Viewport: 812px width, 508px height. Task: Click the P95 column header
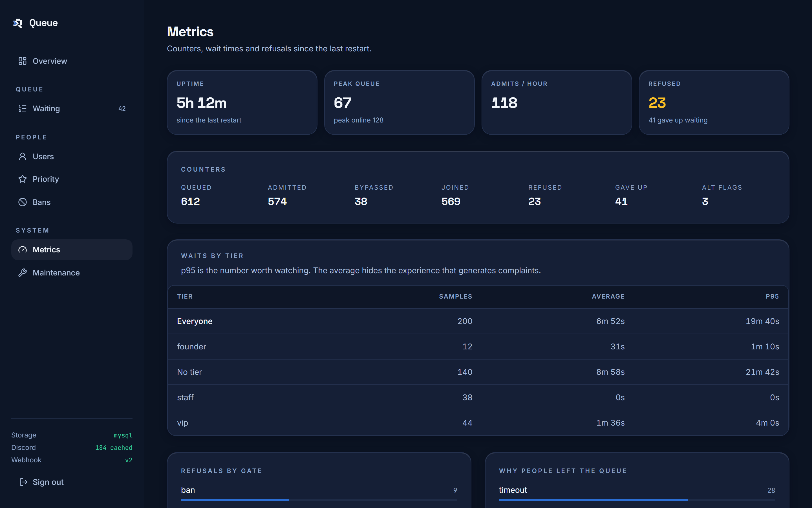pyautogui.click(x=772, y=296)
